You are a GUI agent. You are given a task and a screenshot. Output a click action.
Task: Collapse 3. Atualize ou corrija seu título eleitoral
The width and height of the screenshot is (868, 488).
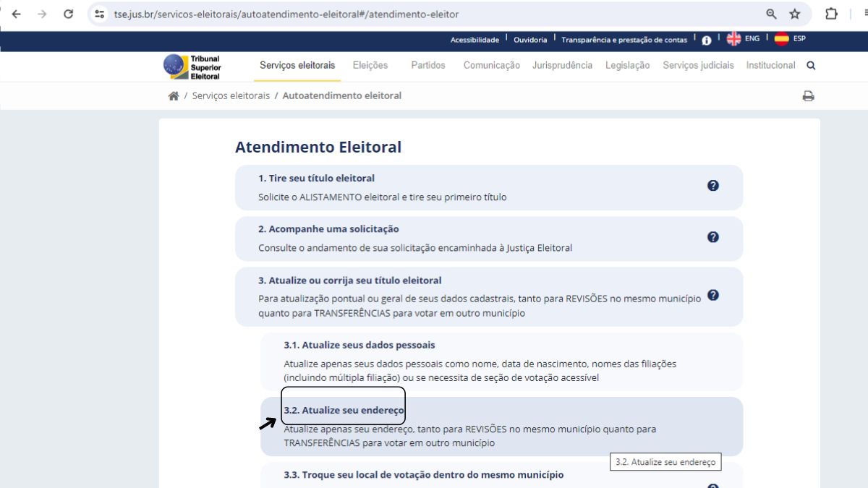click(488, 296)
